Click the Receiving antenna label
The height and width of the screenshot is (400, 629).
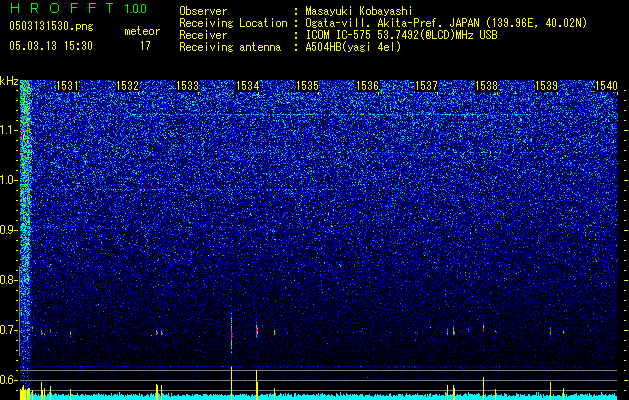point(230,47)
